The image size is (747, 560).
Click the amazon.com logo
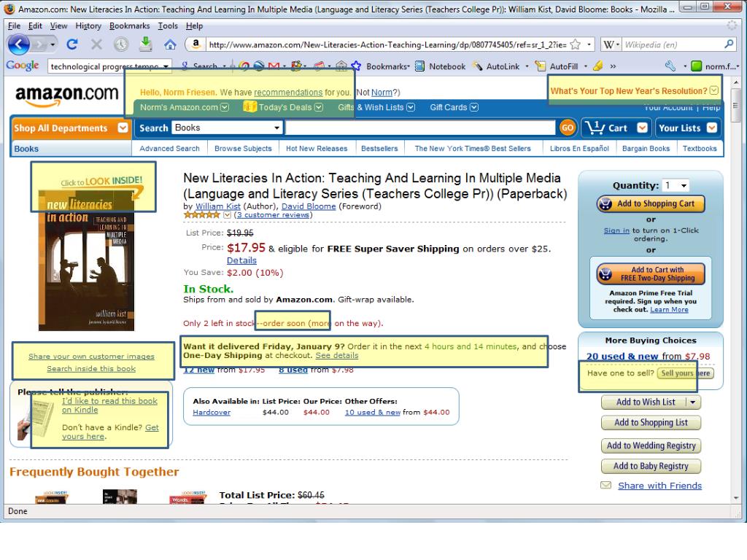66,95
